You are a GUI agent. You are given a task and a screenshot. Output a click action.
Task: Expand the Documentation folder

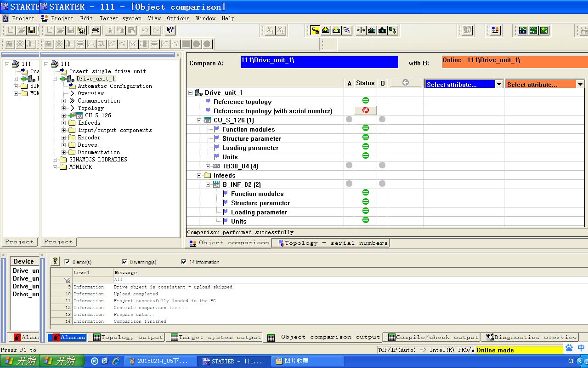click(64, 152)
